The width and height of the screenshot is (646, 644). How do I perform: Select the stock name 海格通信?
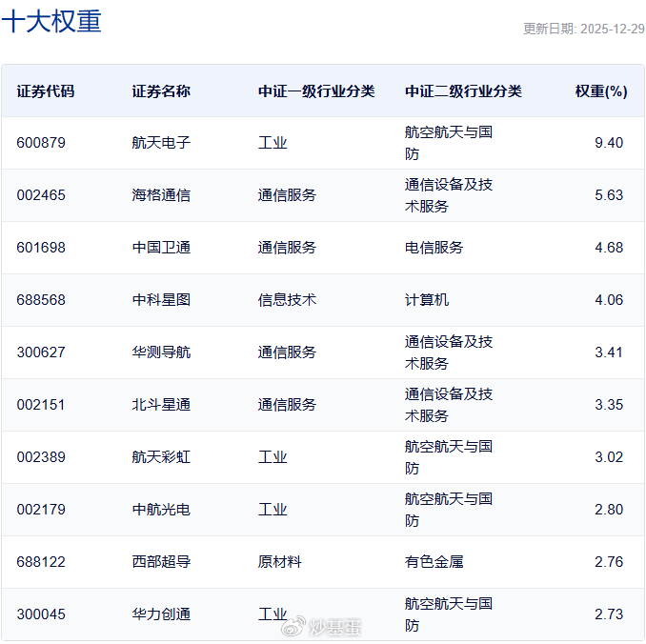pos(161,195)
